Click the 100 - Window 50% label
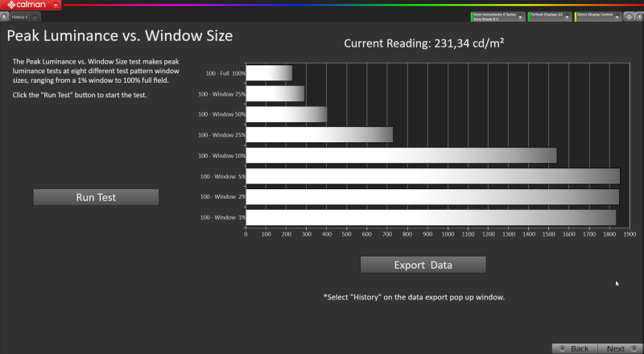The image size is (644, 354). [x=222, y=114]
